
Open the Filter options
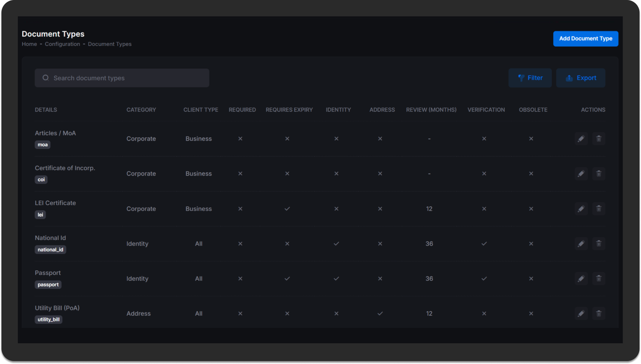click(530, 78)
